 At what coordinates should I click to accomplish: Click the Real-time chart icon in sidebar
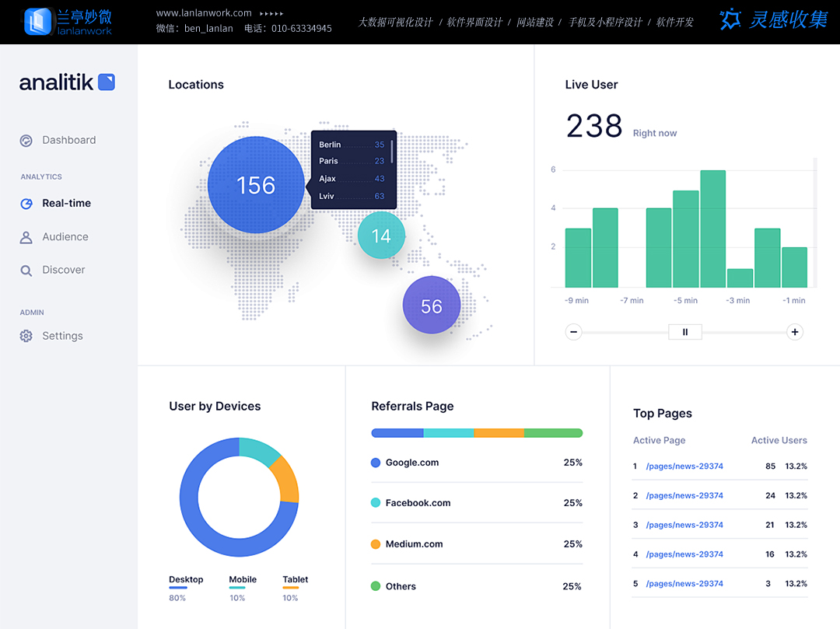tap(26, 204)
